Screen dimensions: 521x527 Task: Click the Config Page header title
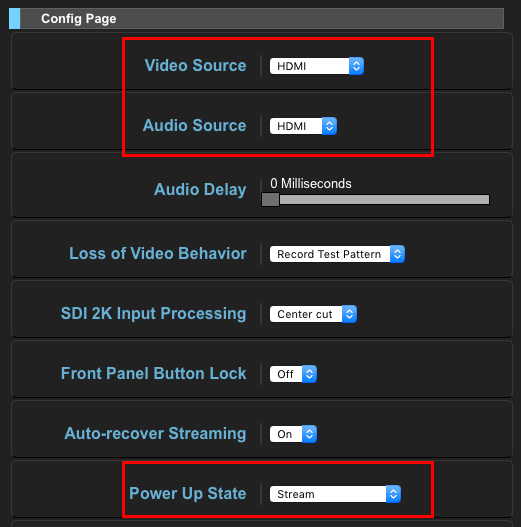coord(79,19)
